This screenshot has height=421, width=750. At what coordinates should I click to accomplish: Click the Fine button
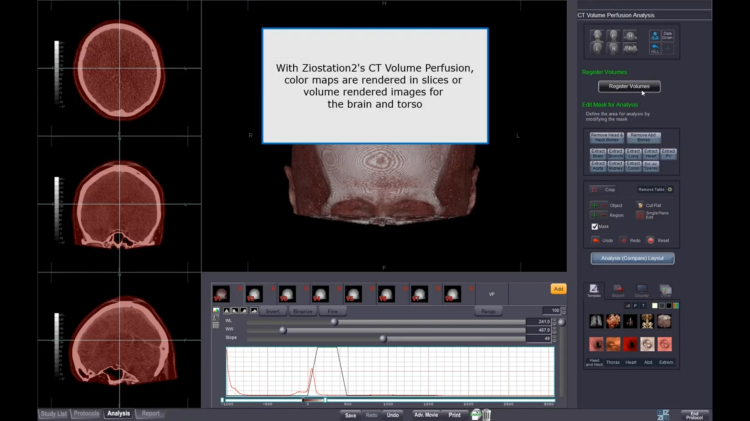point(332,311)
